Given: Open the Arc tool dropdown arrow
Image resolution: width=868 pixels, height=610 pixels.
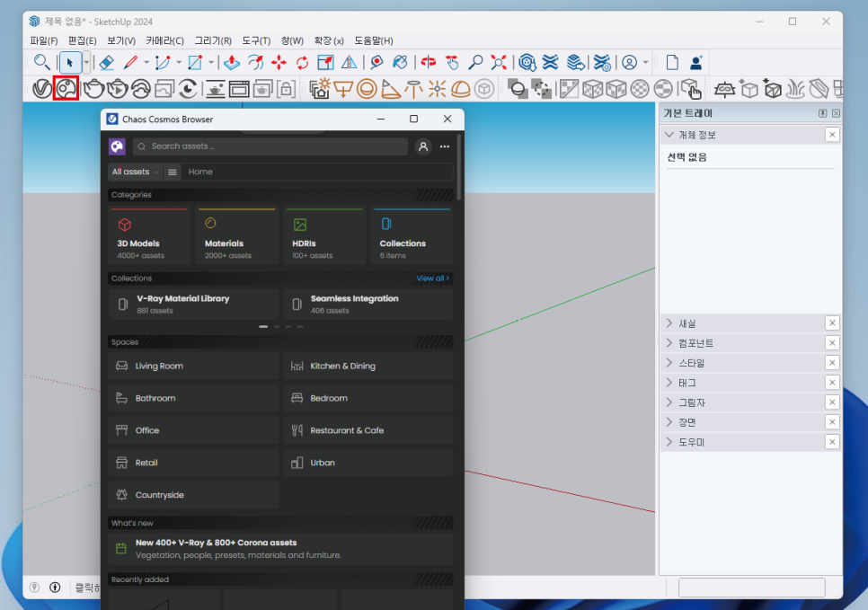Looking at the screenshot, I should coord(179,63).
